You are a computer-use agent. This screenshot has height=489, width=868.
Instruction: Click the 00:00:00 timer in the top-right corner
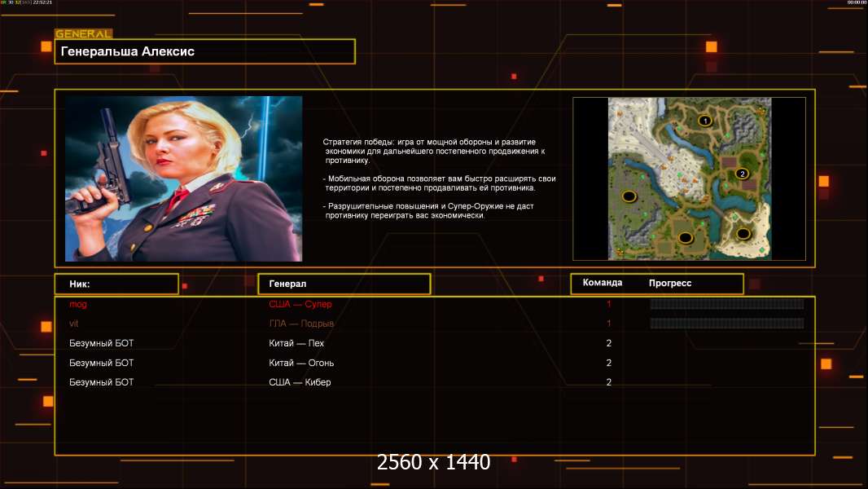[x=856, y=2]
